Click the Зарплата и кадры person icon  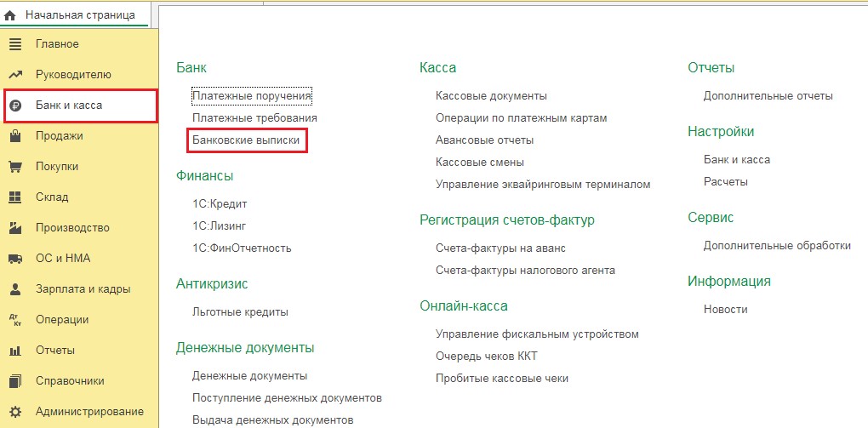tap(15, 289)
